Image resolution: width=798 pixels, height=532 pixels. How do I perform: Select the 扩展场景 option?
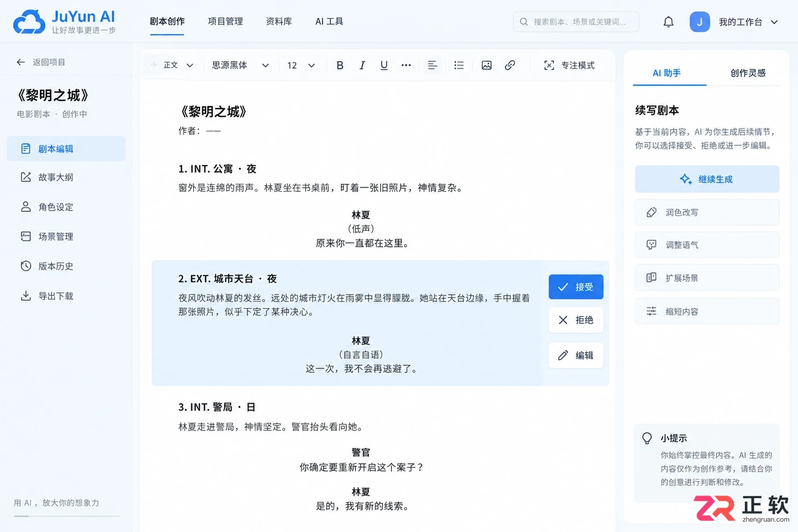[x=707, y=278]
